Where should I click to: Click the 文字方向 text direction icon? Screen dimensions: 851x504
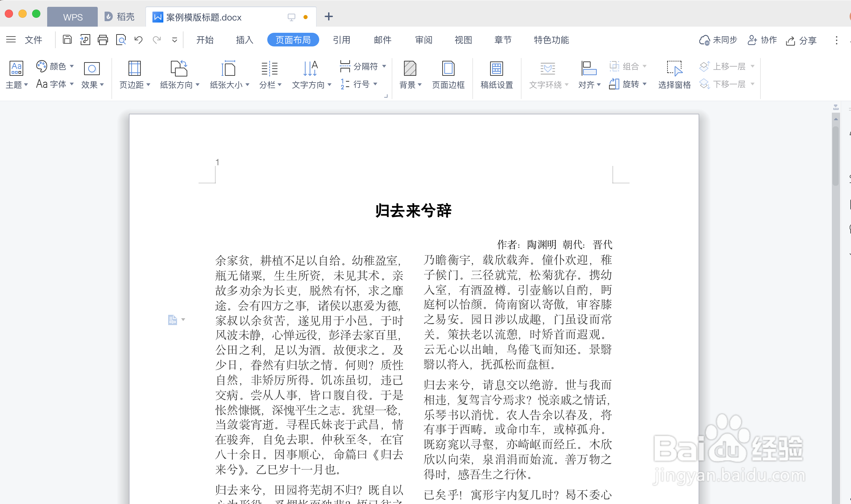point(311,68)
